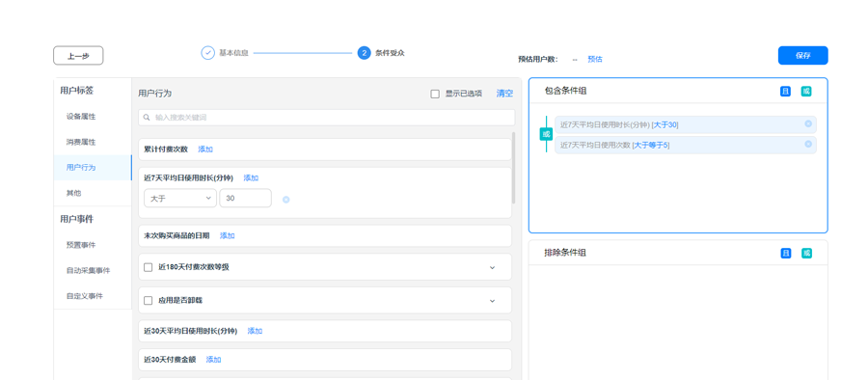
Task: Click 添加 next to 末次购买商品的日期
Action: [227, 235]
